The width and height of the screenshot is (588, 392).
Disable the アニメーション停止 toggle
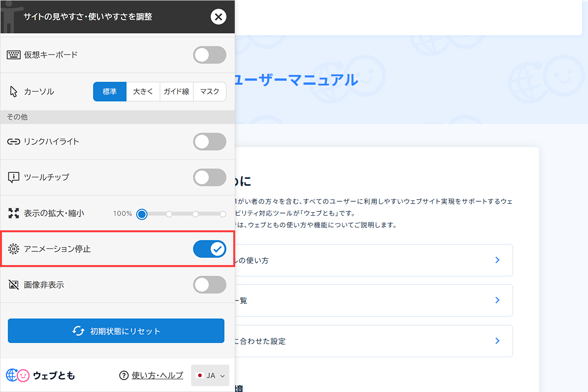click(210, 249)
